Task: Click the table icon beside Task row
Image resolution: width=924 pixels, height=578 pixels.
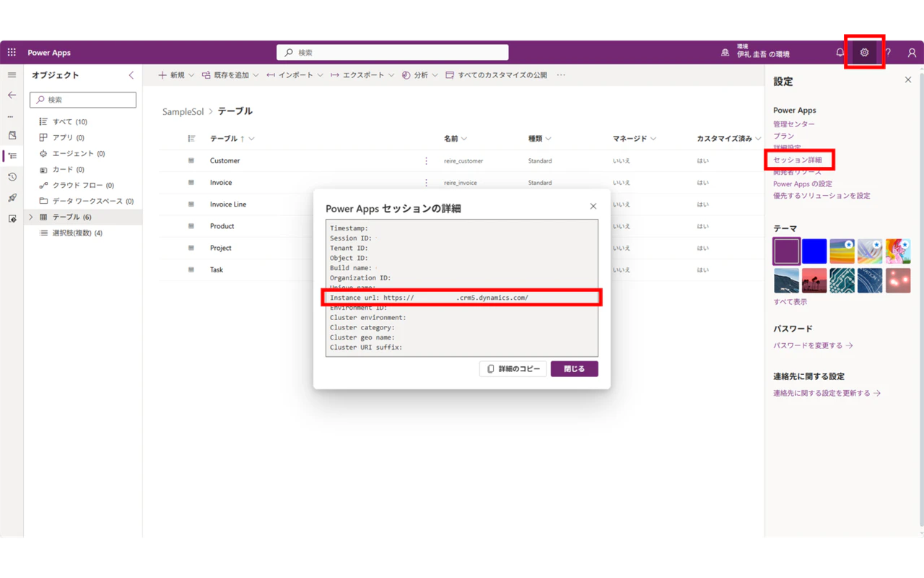Action: (191, 269)
